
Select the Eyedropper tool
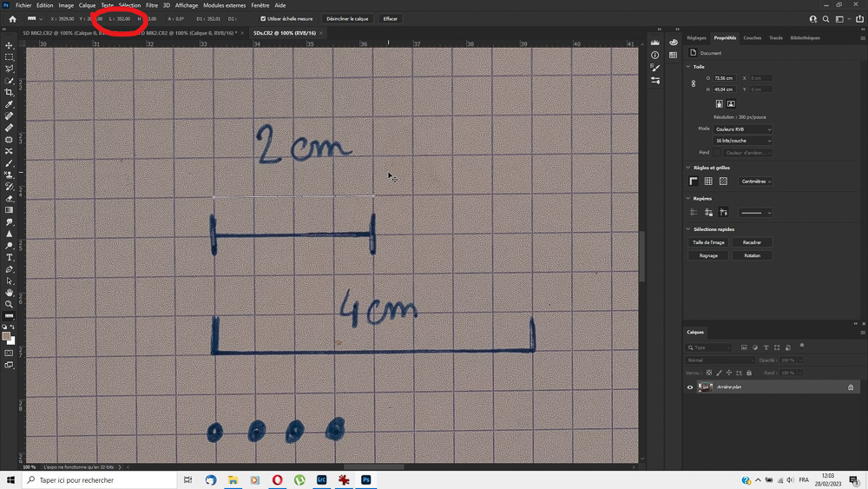tap(9, 104)
